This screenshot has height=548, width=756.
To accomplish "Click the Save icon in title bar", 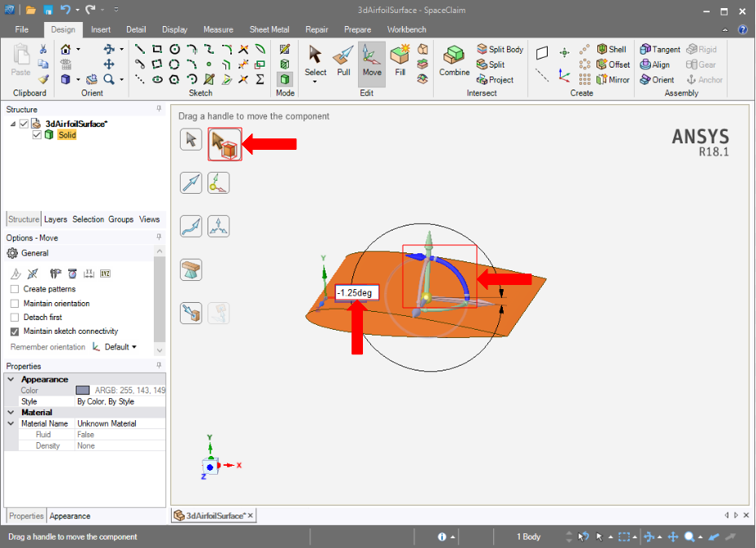I will (x=48, y=10).
